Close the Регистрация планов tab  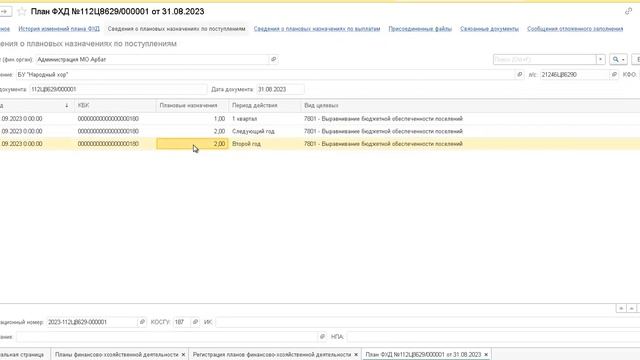356,355
